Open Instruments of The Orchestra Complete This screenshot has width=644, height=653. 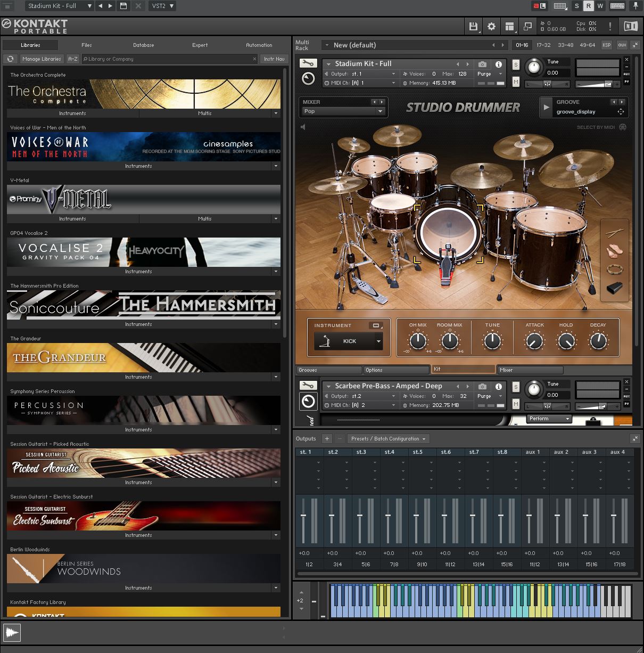point(72,113)
